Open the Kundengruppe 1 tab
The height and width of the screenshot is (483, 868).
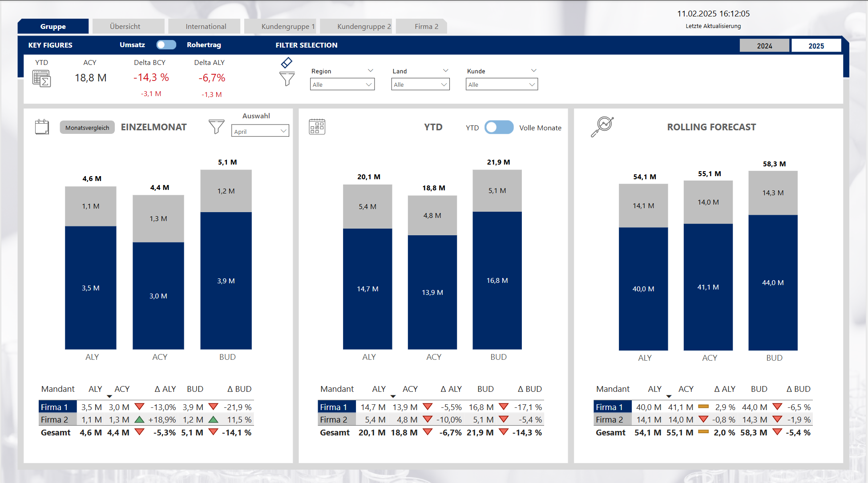point(280,26)
